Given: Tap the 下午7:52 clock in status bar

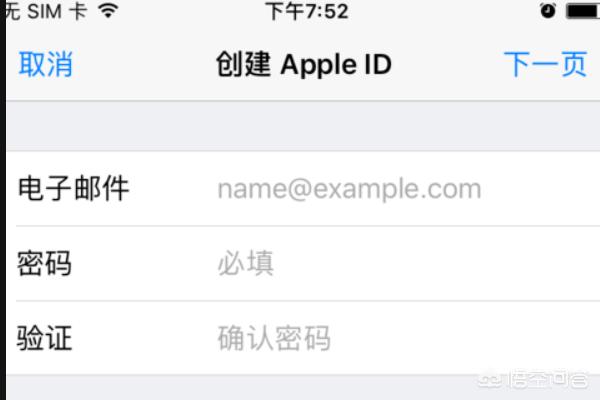Looking at the screenshot, I should pos(307,11).
